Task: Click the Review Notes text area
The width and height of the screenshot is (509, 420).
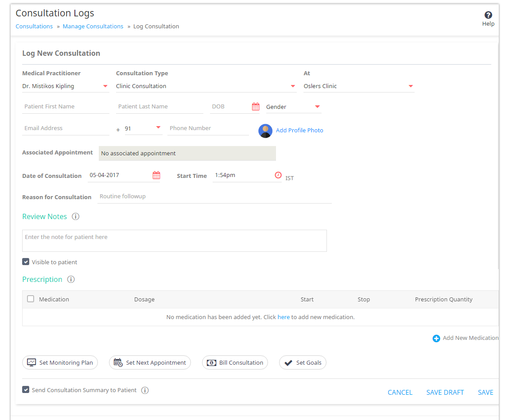Action: click(x=175, y=241)
